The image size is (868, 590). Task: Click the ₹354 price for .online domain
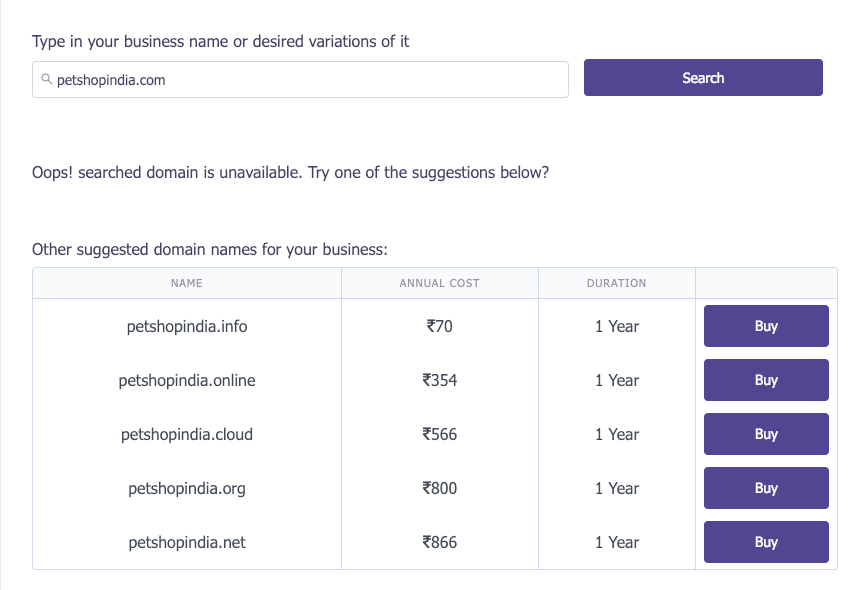pyautogui.click(x=439, y=380)
